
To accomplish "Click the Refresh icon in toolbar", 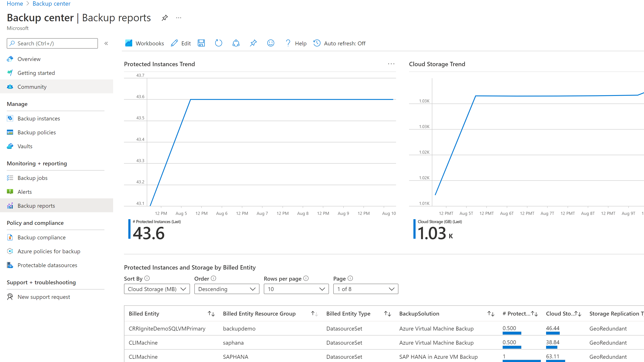I will tap(218, 43).
